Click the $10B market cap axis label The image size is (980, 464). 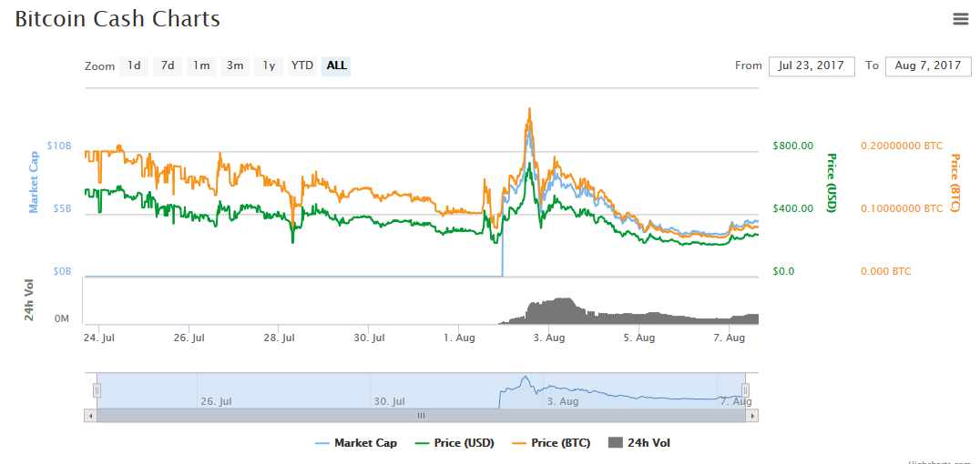click(59, 146)
